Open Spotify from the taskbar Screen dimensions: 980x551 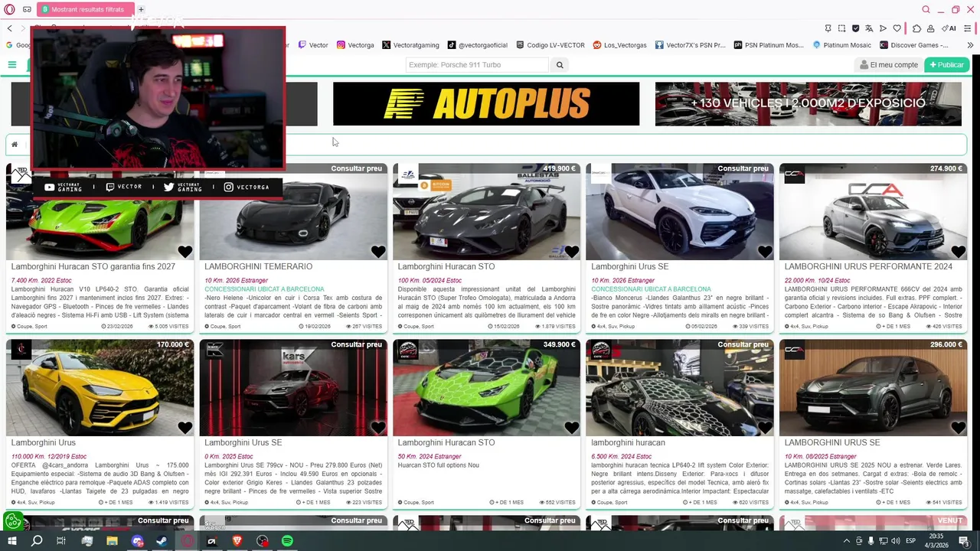(287, 541)
